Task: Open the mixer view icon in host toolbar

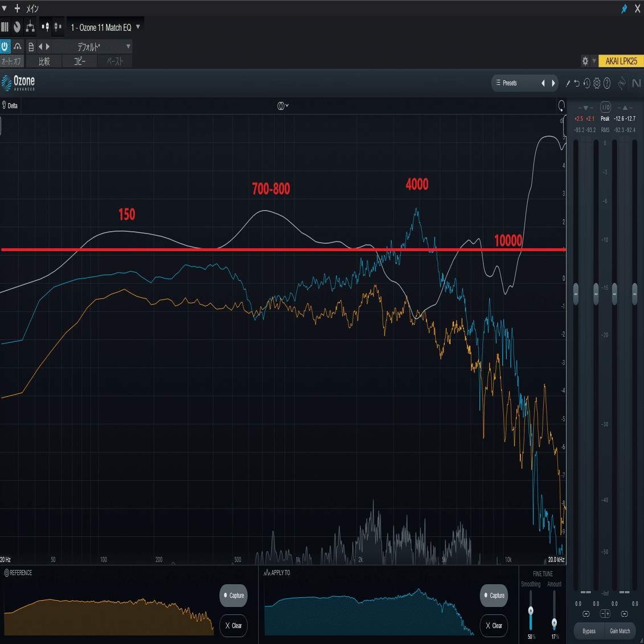Action: pos(5,27)
